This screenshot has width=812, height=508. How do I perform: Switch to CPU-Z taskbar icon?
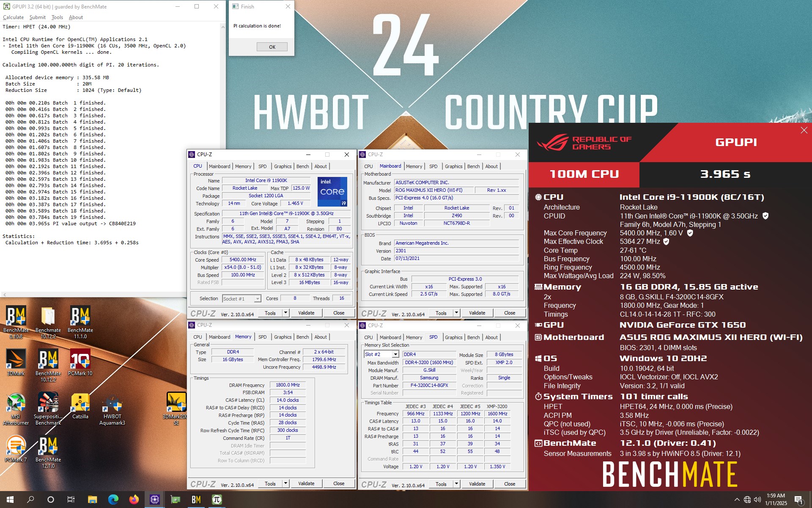pyautogui.click(x=155, y=500)
